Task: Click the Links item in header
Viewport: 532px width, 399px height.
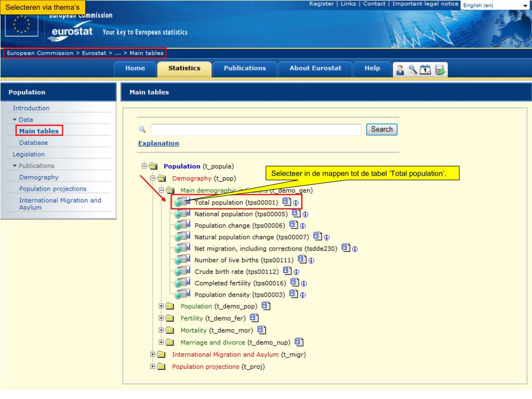Action: (x=348, y=4)
